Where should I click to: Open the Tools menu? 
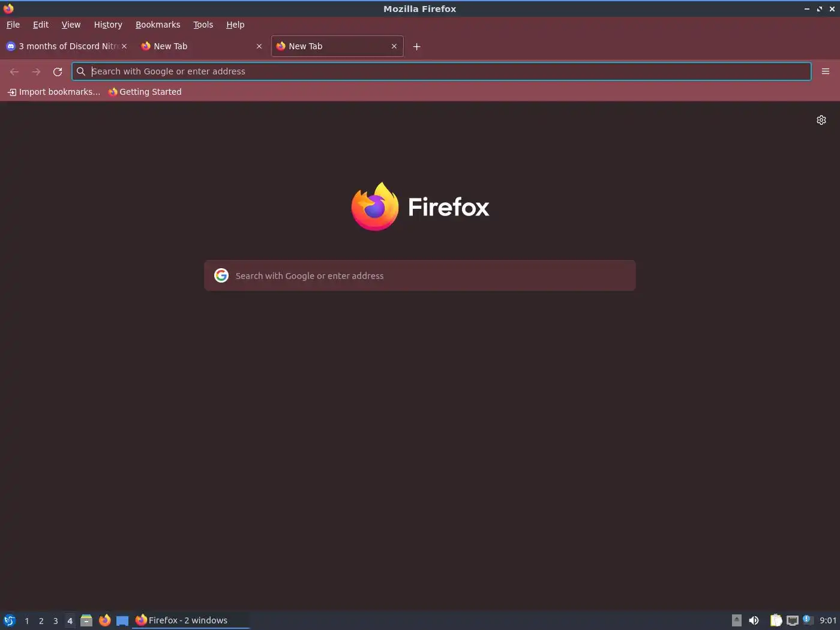203,25
